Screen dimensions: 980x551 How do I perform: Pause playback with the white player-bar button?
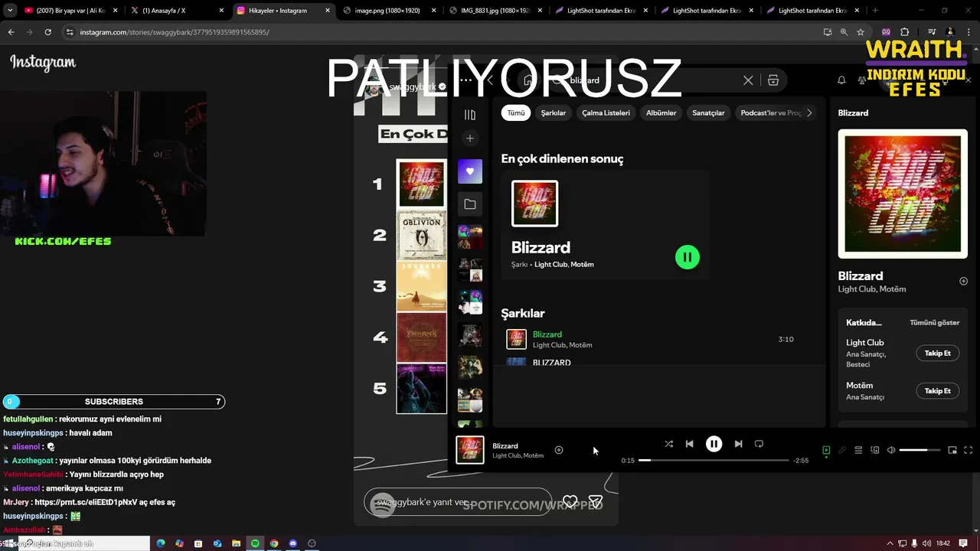[714, 444]
